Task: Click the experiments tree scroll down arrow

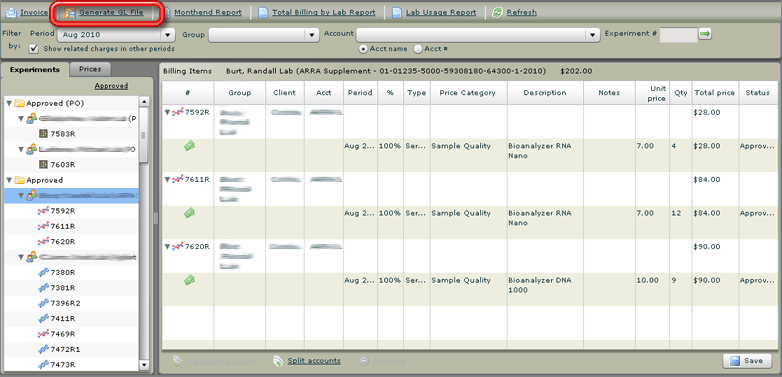Action: (x=145, y=366)
